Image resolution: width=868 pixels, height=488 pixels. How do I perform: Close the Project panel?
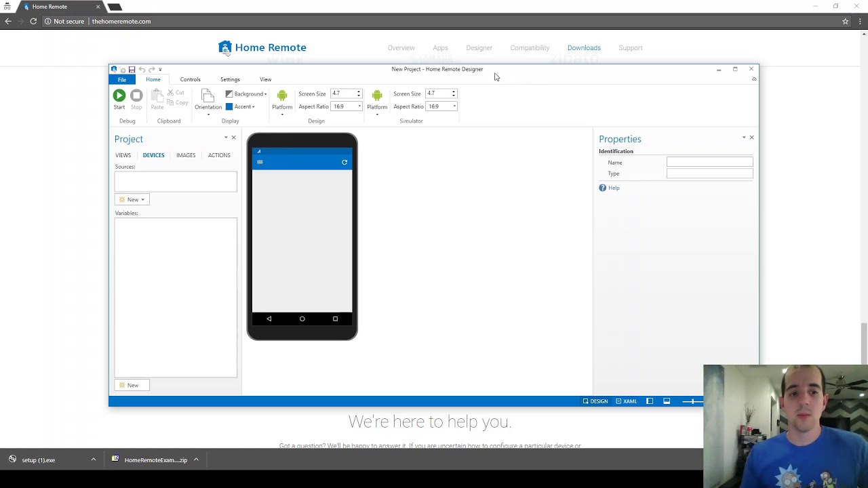234,138
